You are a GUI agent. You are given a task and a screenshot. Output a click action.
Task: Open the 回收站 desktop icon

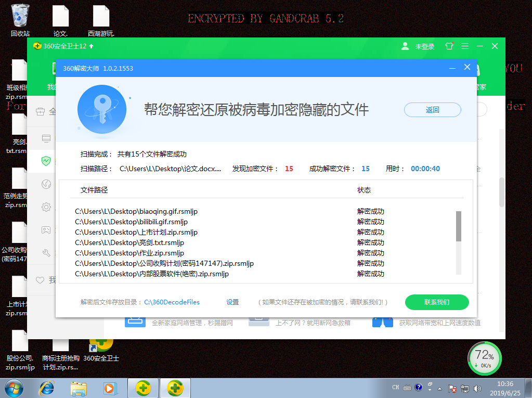tap(20, 20)
